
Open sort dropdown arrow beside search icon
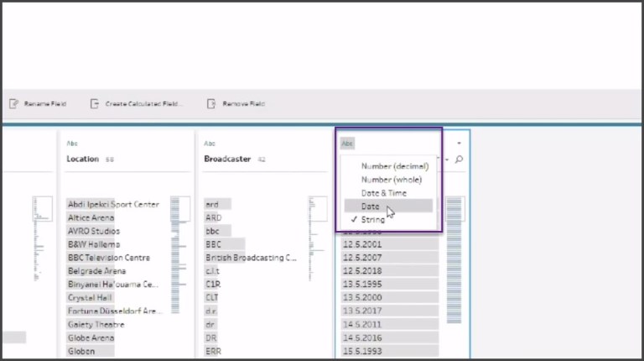click(x=448, y=160)
